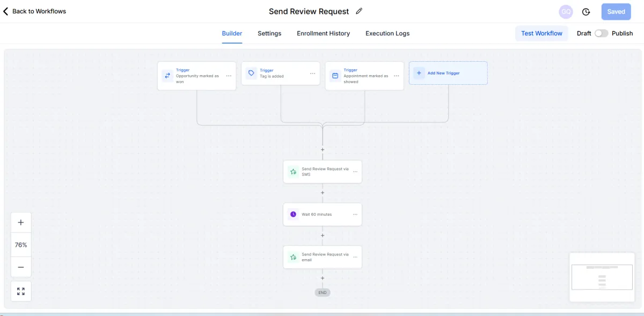Open workflow version history clock icon
This screenshot has height=316, width=644.
pyautogui.click(x=586, y=11)
